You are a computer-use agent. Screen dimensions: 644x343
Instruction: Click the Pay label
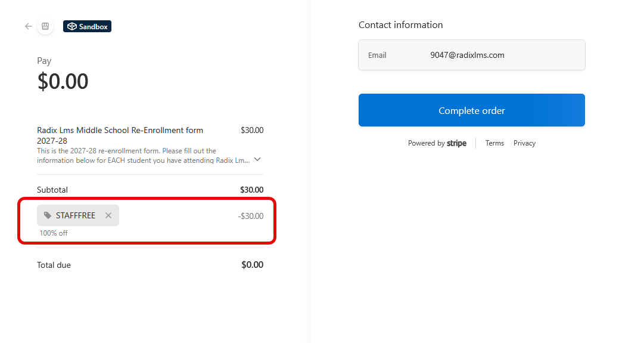44,61
